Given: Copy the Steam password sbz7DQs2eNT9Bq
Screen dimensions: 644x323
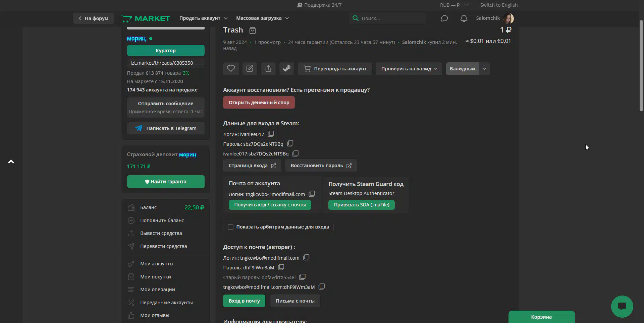Looking at the screenshot, I should [x=290, y=143].
